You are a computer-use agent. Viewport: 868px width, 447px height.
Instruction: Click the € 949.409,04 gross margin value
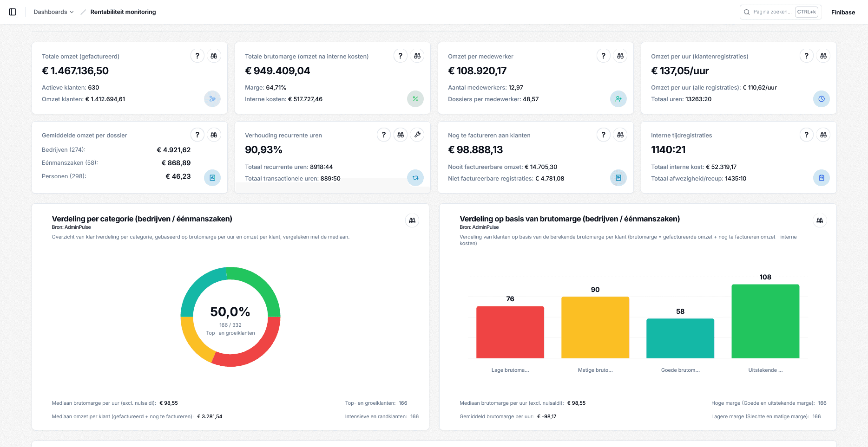277,71
